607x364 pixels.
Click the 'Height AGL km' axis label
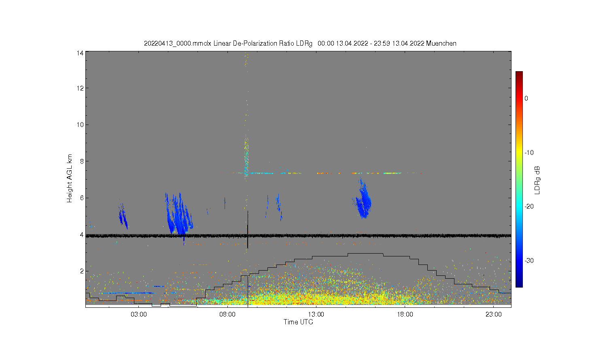click(x=70, y=178)
